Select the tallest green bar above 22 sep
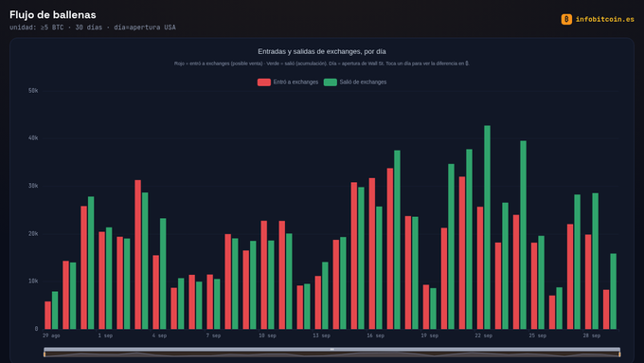This screenshot has width=644, height=363. coord(487,227)
